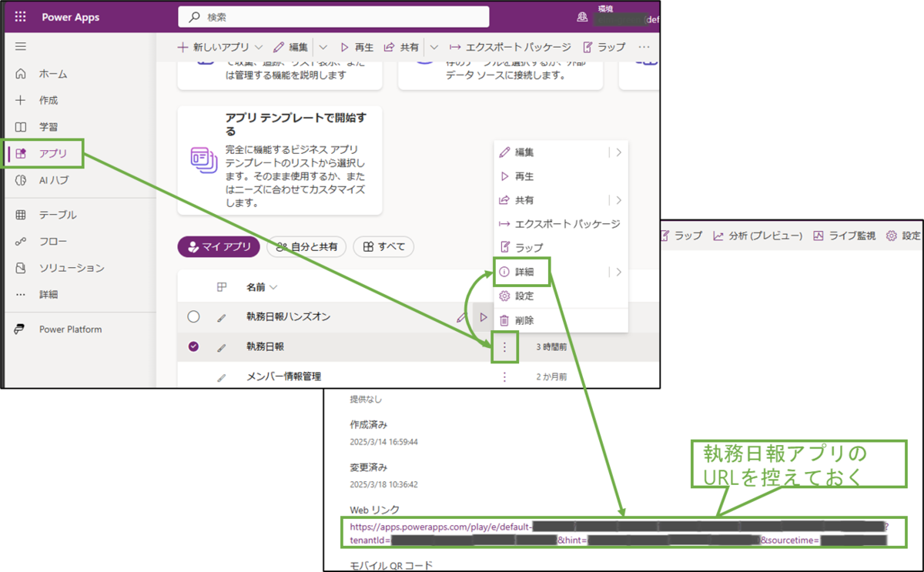
Task: Click ラップ in the command bar
Action: (604, 47)
